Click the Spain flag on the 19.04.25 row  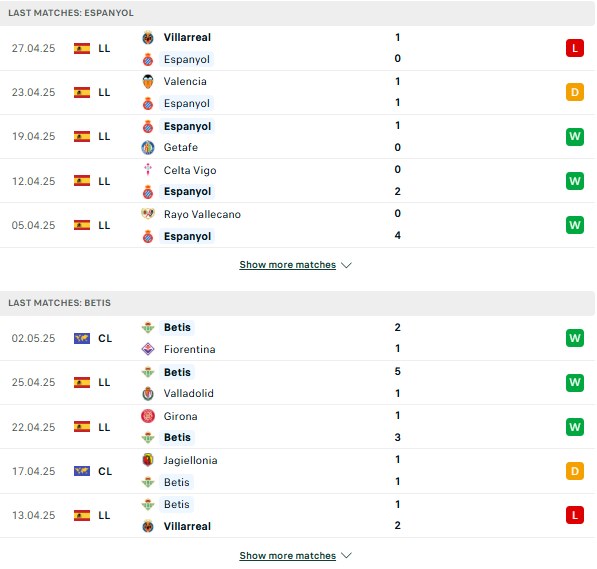click(x=82, y=136)
